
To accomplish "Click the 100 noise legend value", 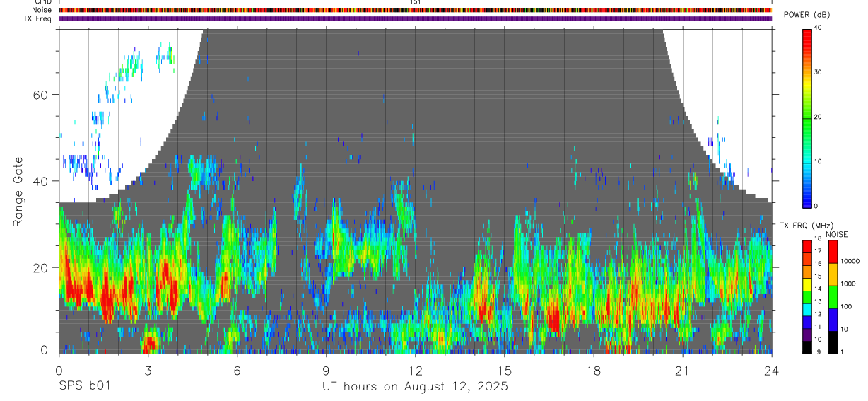I will tap(846, 306).
